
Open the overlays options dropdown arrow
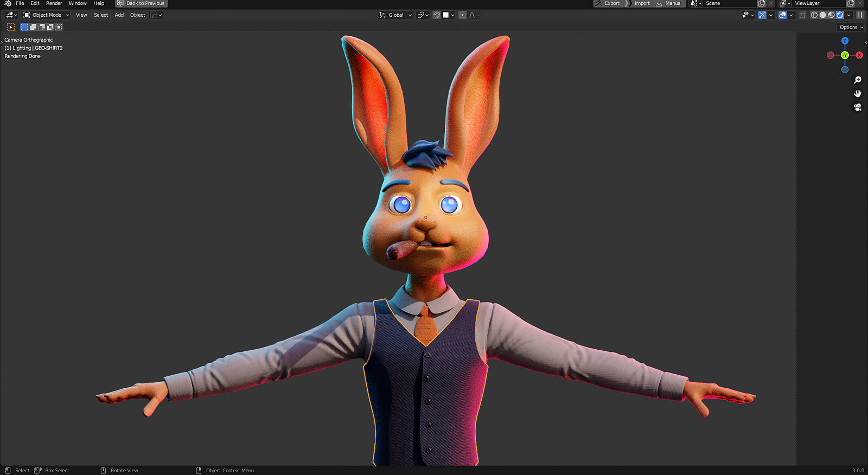click(792, 15)
